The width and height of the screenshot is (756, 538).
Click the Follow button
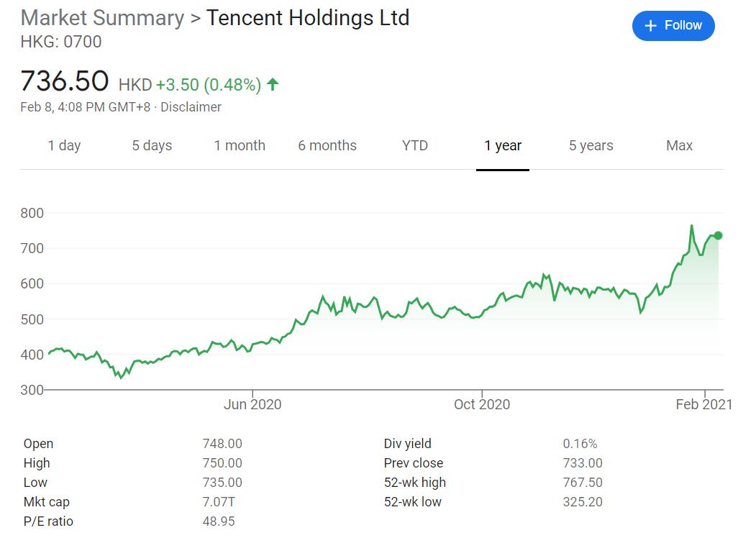point(673,26)
